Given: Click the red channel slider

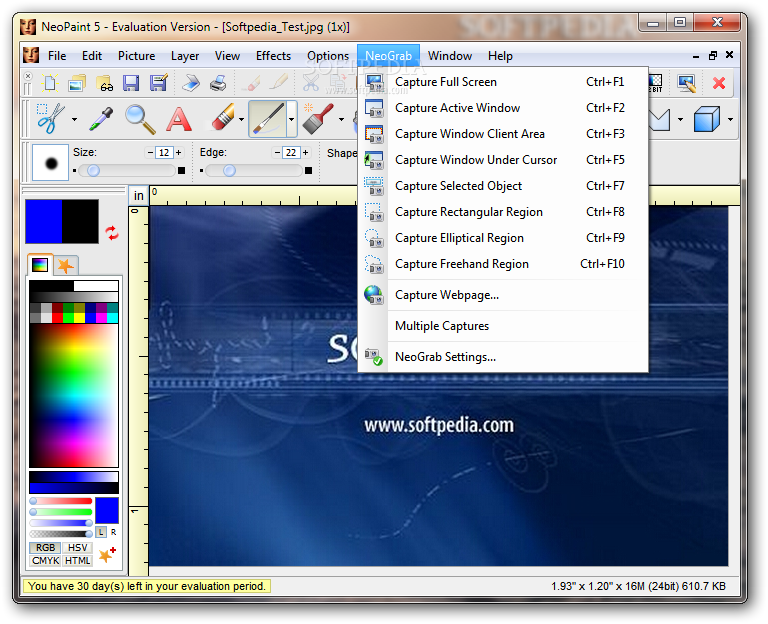Looking at the screenshot, I should [61, 501].
